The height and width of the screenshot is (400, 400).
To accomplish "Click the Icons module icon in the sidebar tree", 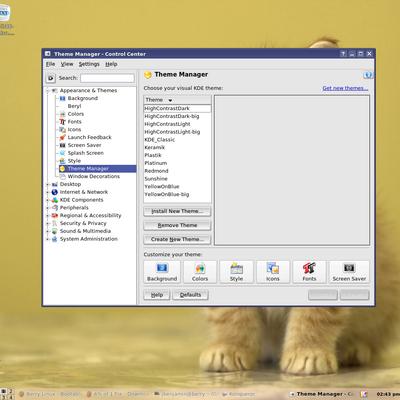I will [x=62, y=130].
